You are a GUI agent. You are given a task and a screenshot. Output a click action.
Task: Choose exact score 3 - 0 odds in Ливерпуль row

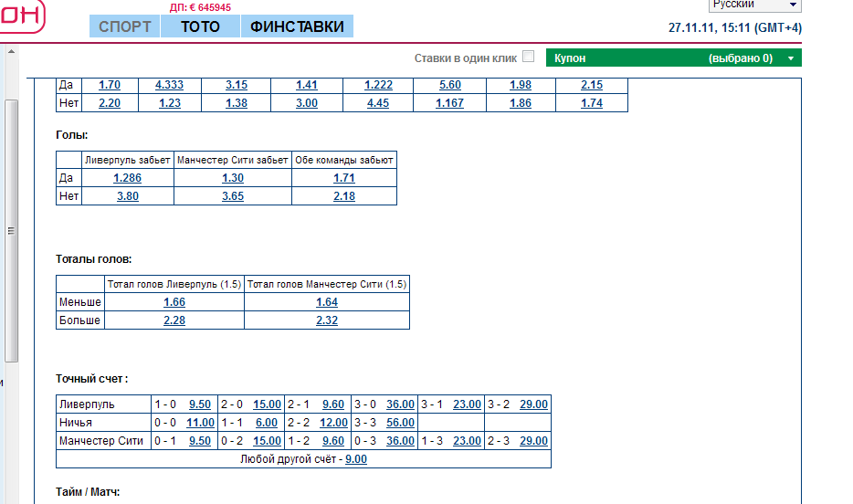400,404
